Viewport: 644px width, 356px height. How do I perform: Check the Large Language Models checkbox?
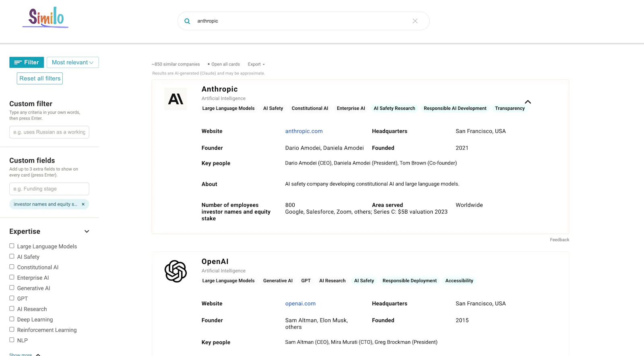click(x=12, y=246)
